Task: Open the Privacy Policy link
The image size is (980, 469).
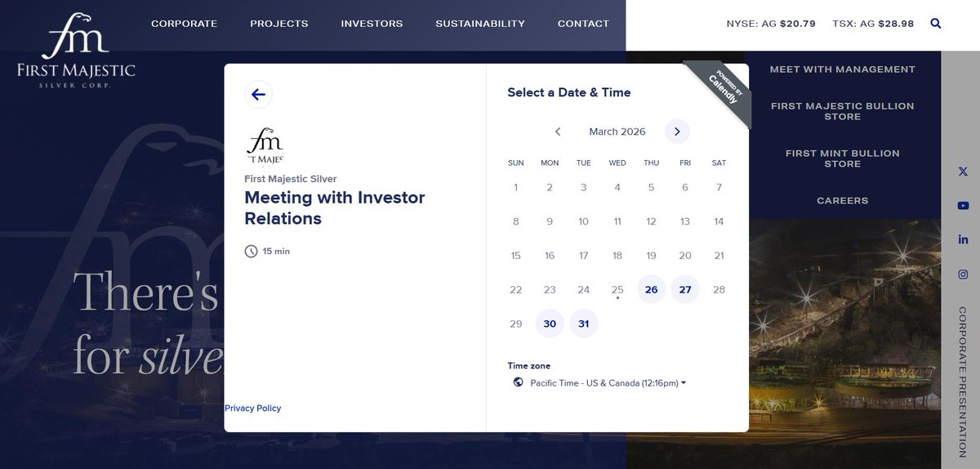Action: click(252, 409)
